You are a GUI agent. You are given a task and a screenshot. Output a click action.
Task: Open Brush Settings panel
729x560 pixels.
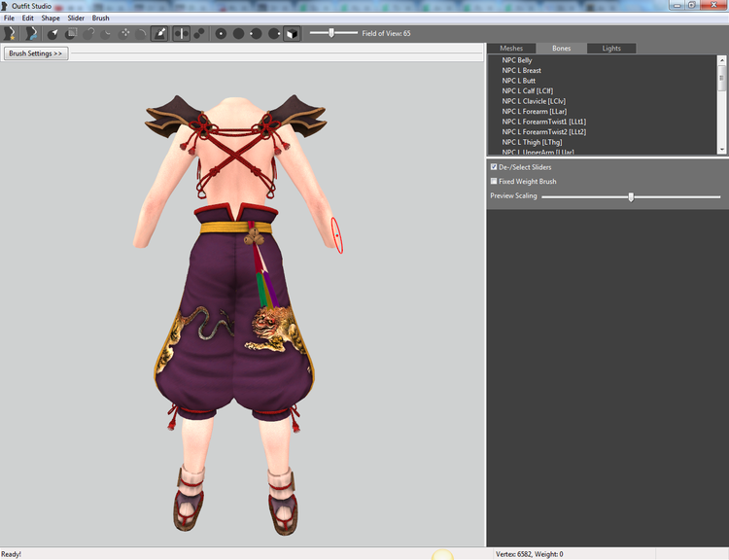click(x=36, y=53)
